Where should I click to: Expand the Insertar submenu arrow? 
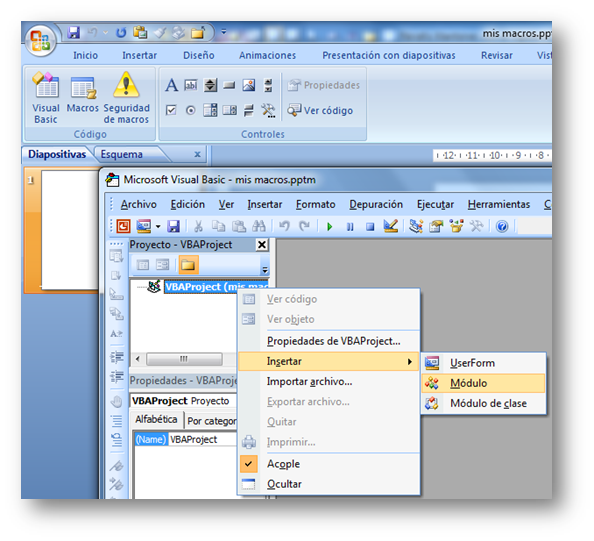(x=410, y=361)
